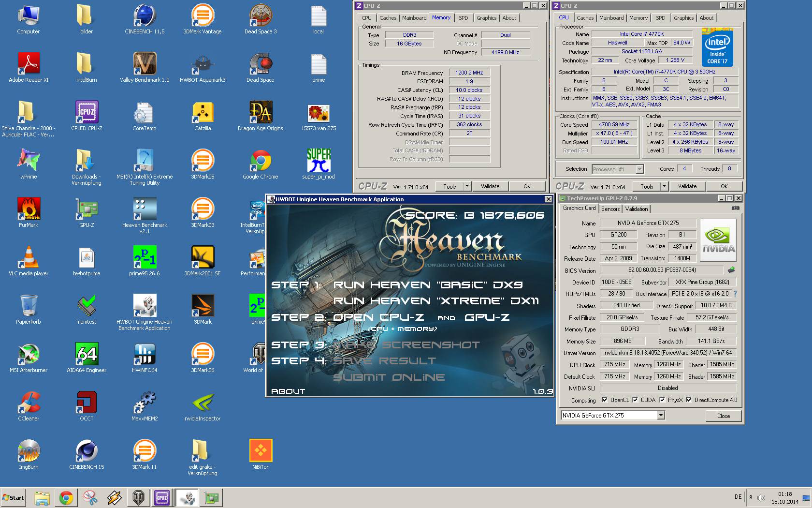The image size is (812, 508).
Task: Click GPU-Z screenshot camera icon
Action: coord(735,208)
